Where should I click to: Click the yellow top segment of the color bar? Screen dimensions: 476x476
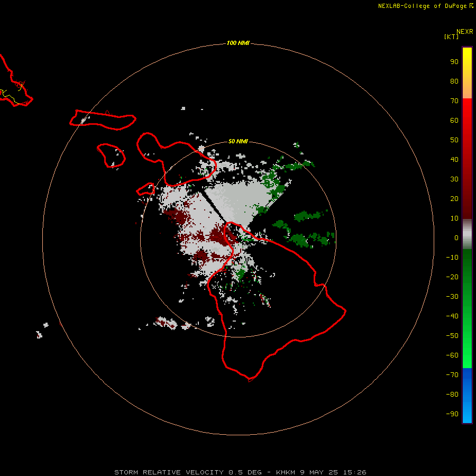coord(467,73)
